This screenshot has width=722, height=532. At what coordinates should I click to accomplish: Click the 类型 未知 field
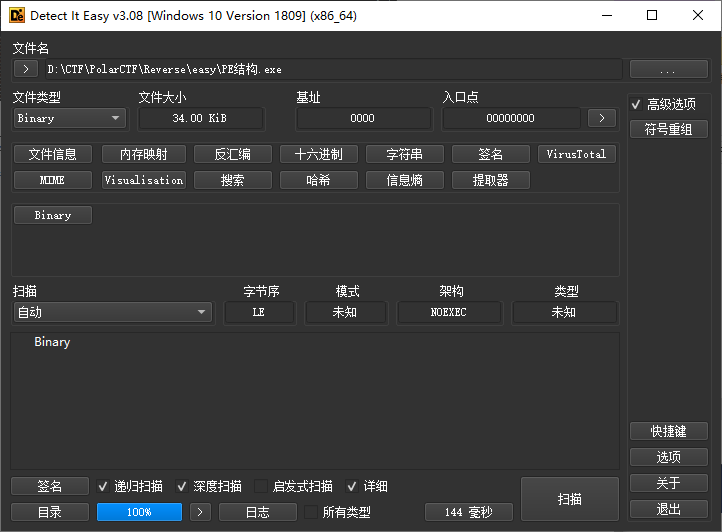[564, 312]
